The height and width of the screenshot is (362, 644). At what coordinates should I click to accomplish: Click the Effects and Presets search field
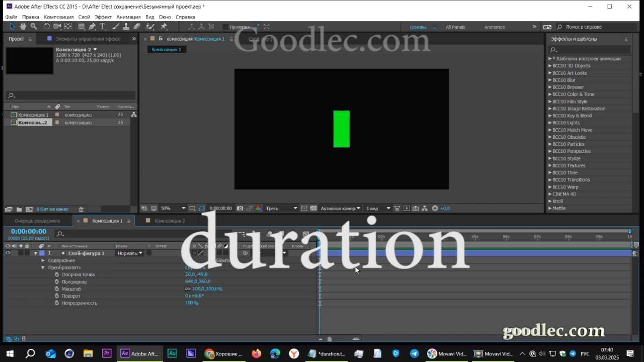pos(589,50)
